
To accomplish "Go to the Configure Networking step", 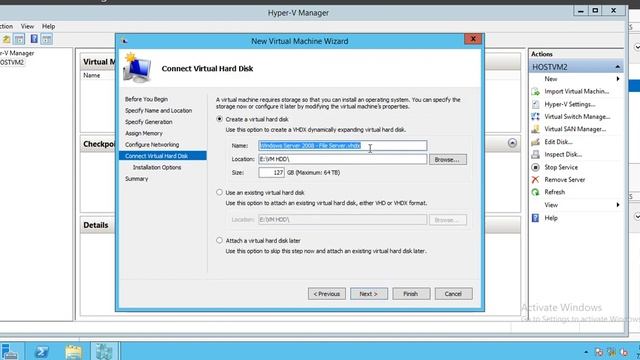I will point(152,145).
